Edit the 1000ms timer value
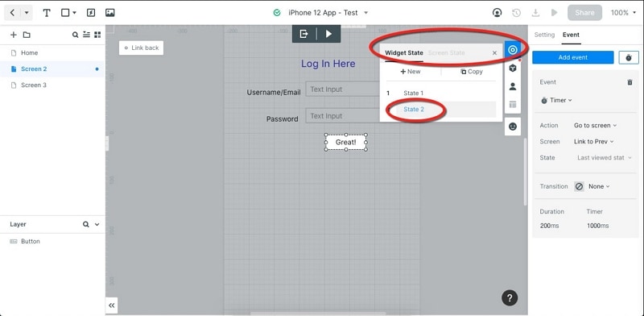This screenshot has height=316, width=644. click(598, 226)
